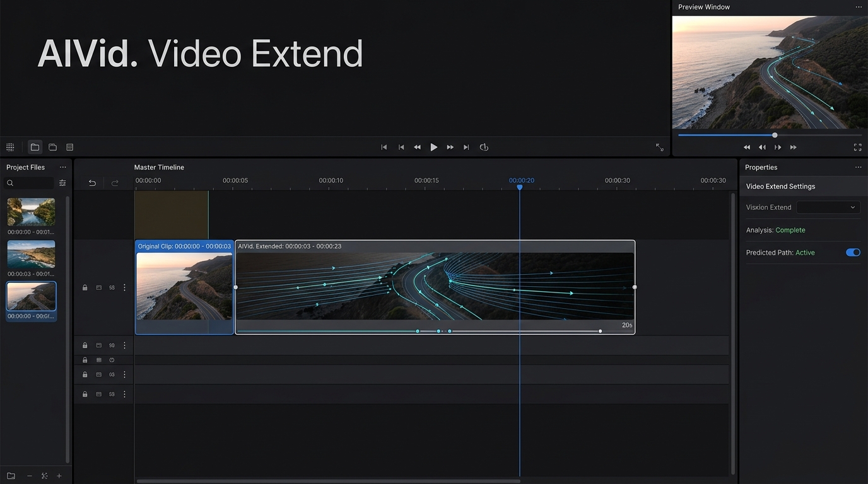Open the Properties panel options menu
Screen dimensions: 868x484
click(858, 167)
